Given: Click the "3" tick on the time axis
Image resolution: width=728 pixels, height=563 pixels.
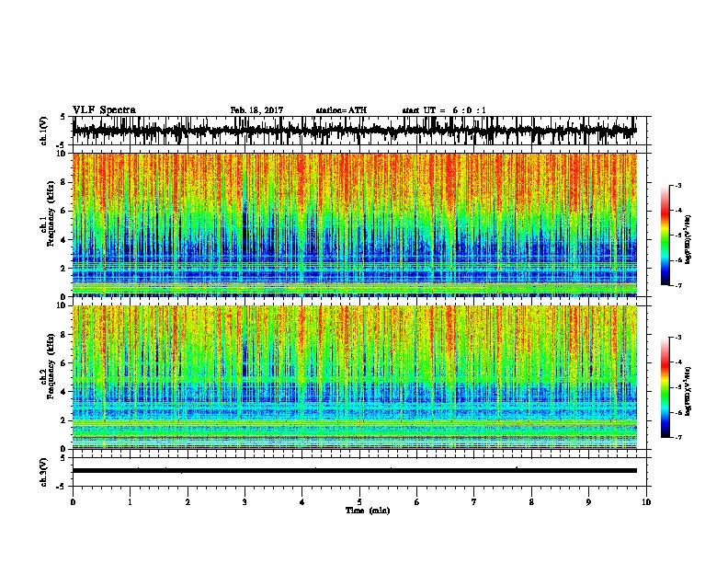Looking at the screenshot, I should 245,502.
